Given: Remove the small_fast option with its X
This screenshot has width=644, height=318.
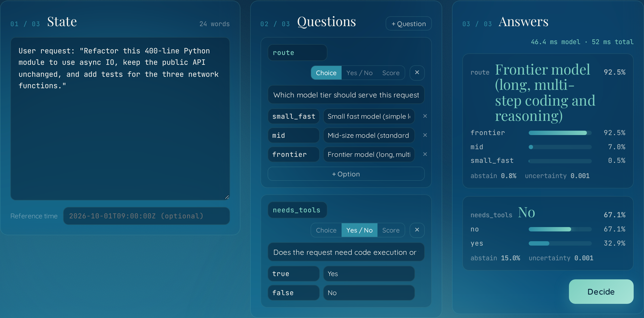Looking at the screenshot, I should tap(425, 116).
